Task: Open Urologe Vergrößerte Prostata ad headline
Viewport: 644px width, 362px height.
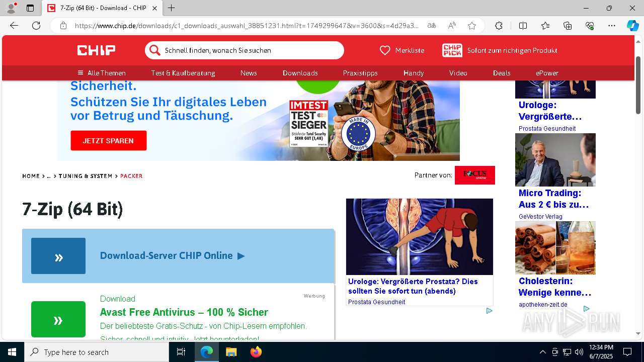Action: click(413, 286)
